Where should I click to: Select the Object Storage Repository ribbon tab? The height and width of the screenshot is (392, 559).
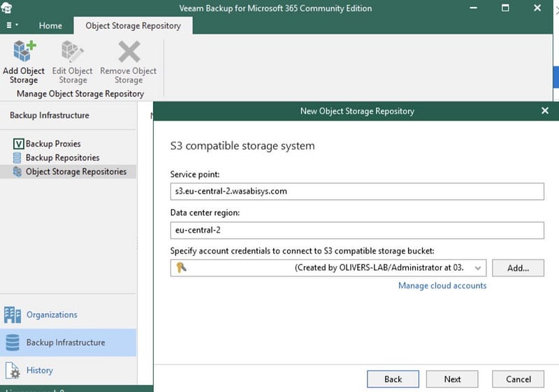[133, 26]
